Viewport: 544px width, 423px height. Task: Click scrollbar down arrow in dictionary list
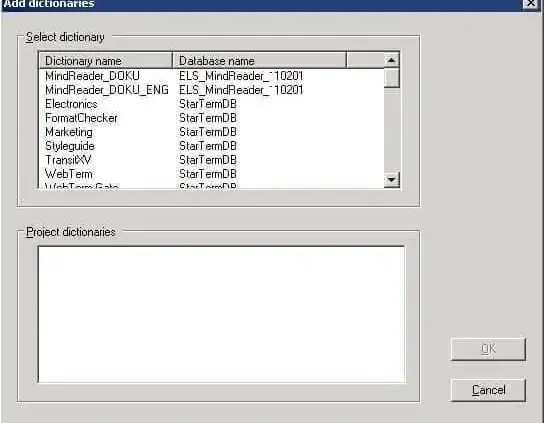tap(392, 179)
